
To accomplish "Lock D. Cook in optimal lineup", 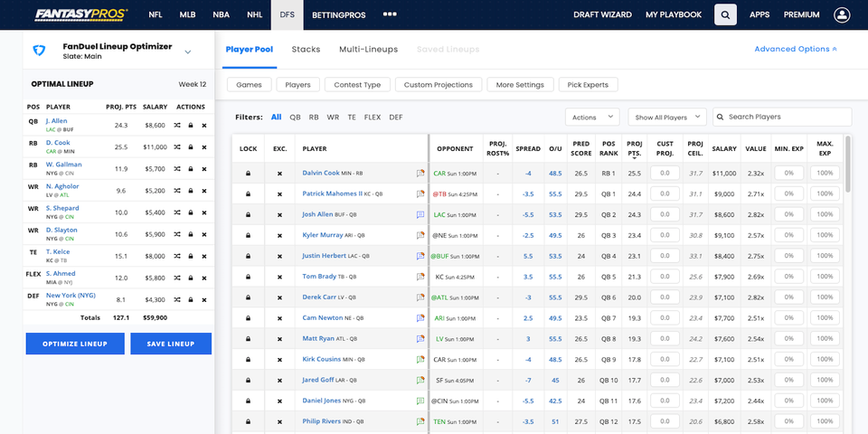I will [x=191, y=147].
